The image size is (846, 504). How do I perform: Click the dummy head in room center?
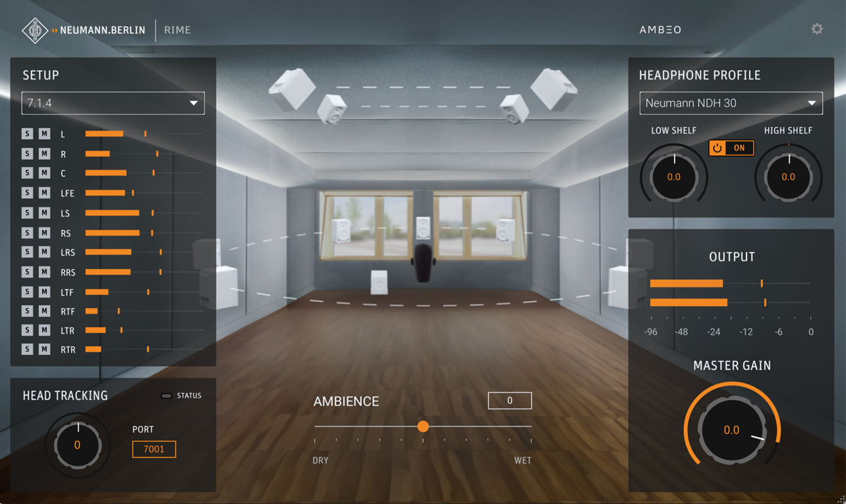coord(423,262)
